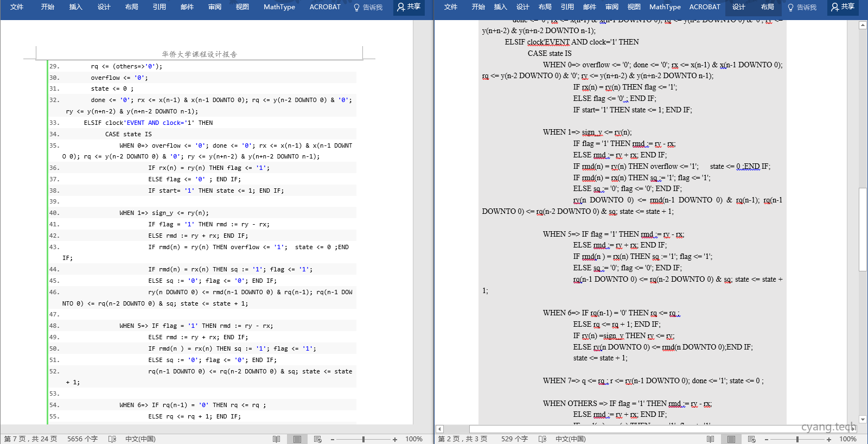Open Read Mode view in right window
This screenshot has width=868, height=444.
(x=711, y=439)
